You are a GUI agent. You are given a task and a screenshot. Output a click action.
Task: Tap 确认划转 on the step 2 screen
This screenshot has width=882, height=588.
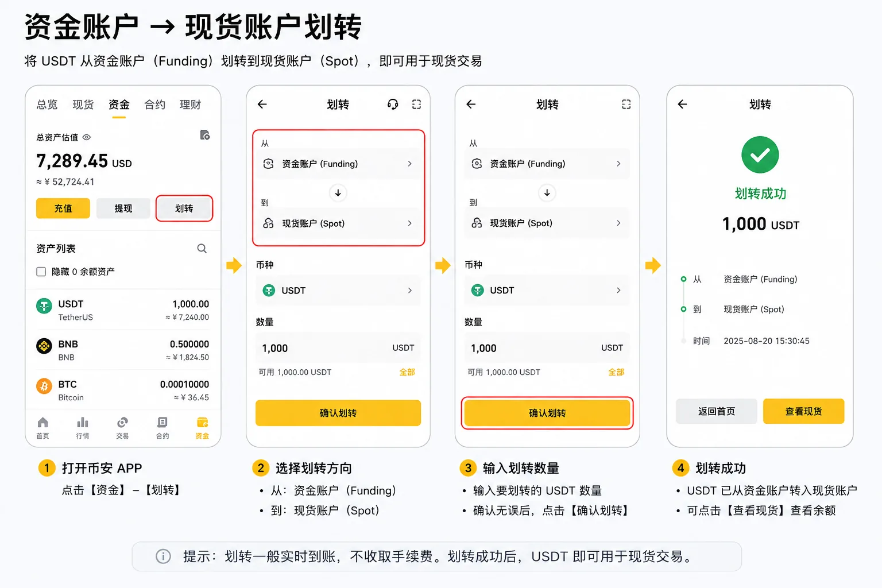[338, 413]
